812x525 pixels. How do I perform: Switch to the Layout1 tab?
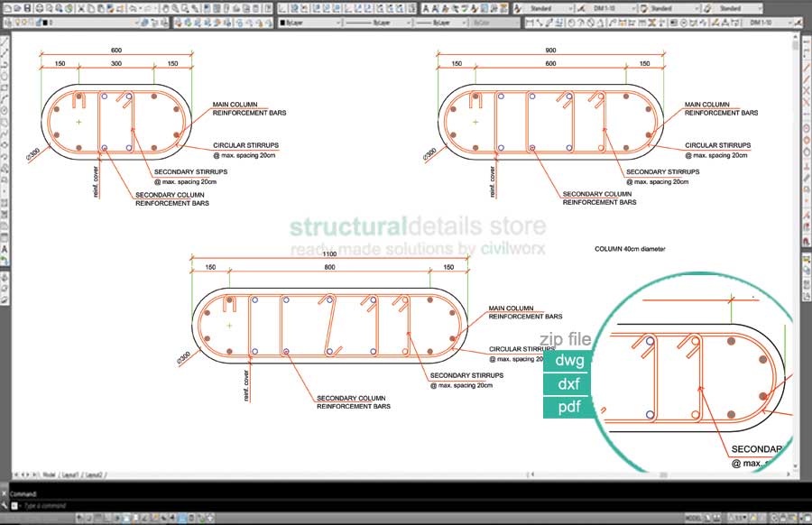pos(69,474)
